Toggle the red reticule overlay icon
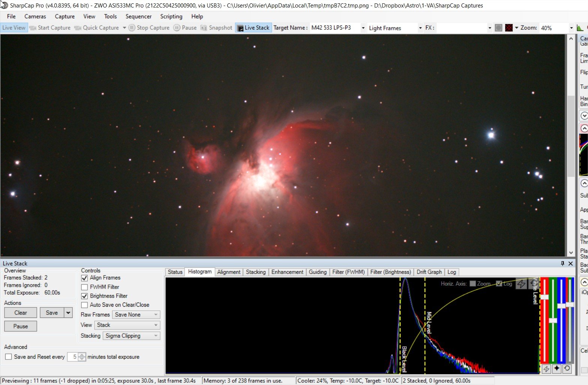Screen dimensions: 588x385 [509, 28]
